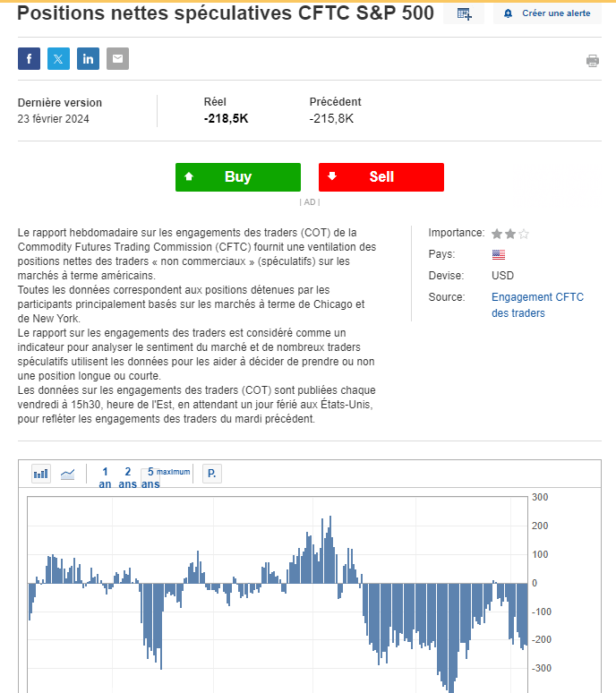Select maximum chart range
This screenshot has height=693, width=616.
173,472
